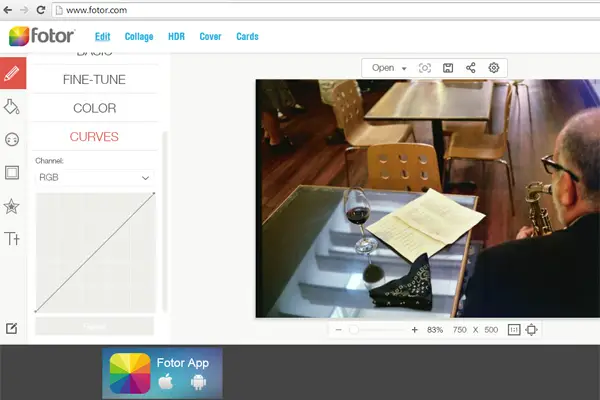Switch to the HDR tab

(x=176, y=36)
